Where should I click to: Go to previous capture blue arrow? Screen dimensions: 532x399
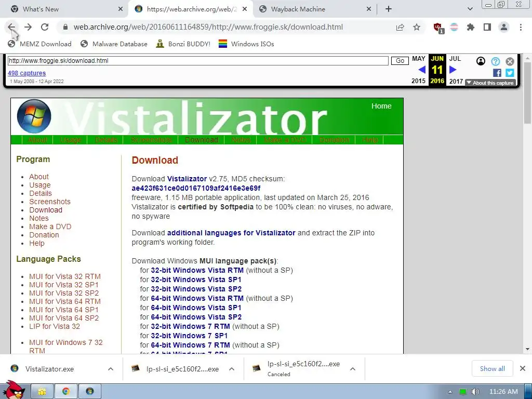pos(422,70)
